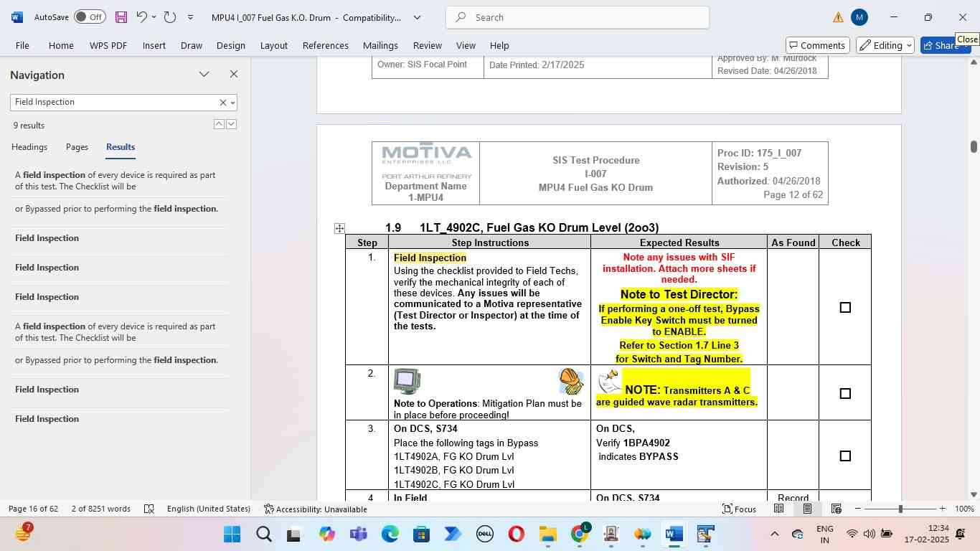
Task: Switch to Read Mode view icon
Action: (x=778, y=509)
